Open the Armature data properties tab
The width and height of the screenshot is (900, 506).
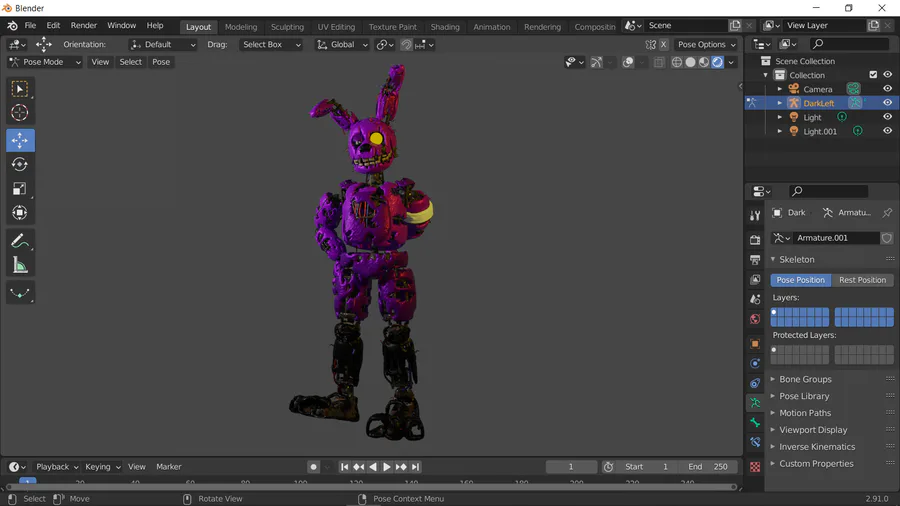[755, 403]
